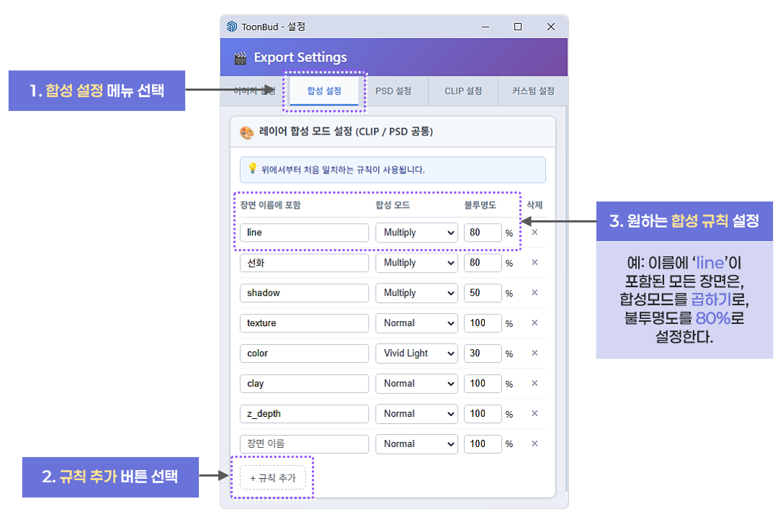Close the ToonBud settings window
The image size is (783, 532).
point(551,27)
